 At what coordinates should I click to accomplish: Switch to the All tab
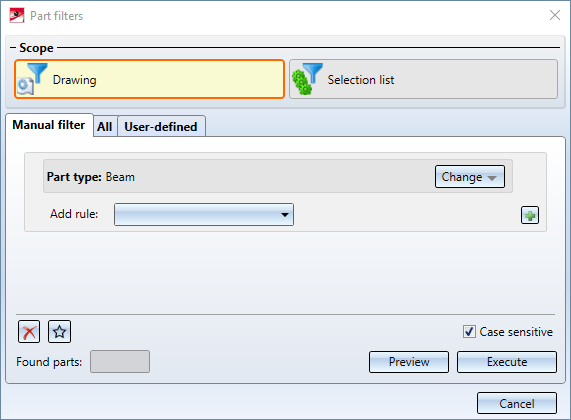[105, 126]
